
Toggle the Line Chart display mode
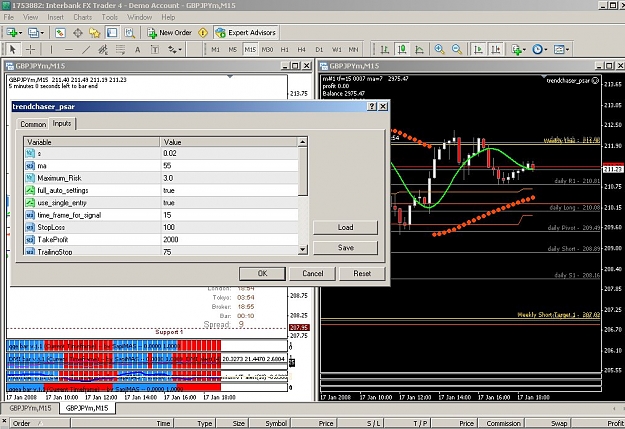tap(419, 49)
